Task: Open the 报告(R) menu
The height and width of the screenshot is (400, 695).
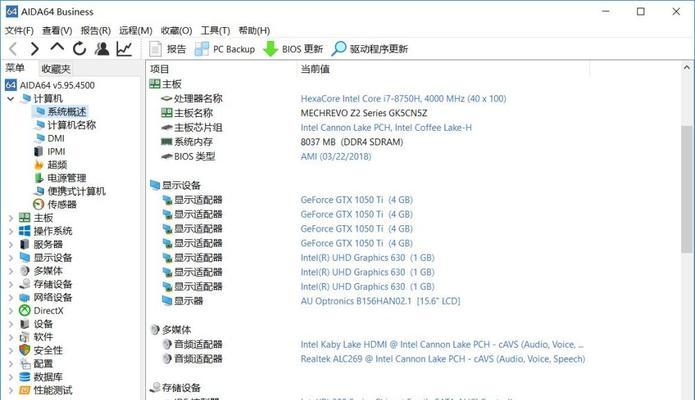Action: coord(95,31)
